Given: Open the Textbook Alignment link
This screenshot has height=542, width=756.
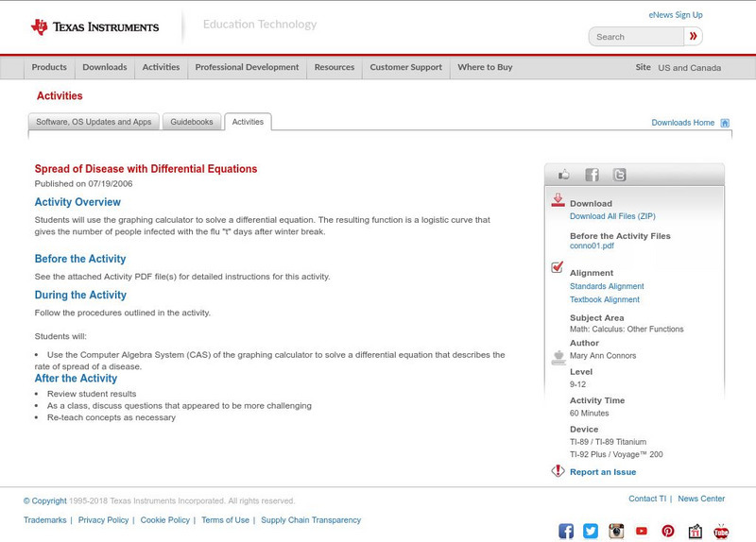Looking at the screenshot, I should (605, 299).
